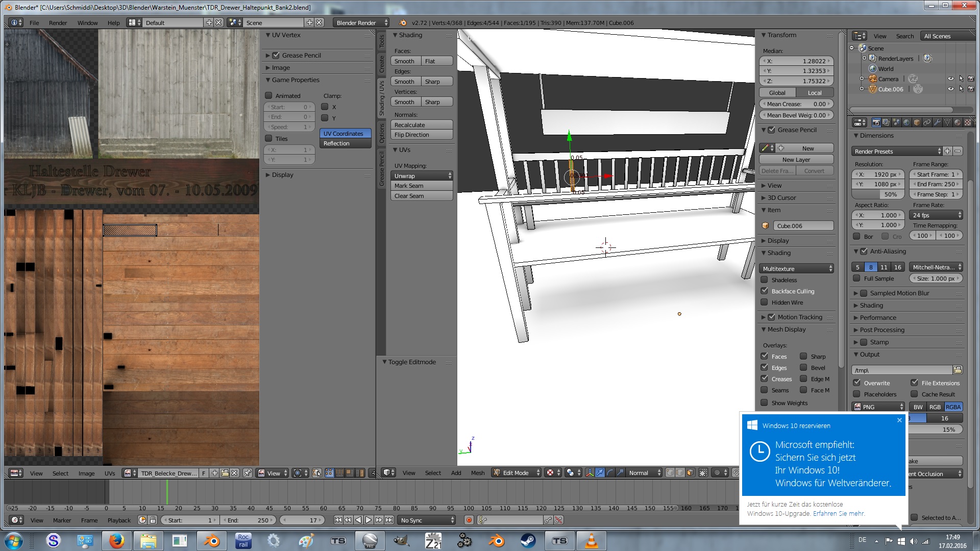Click the Render camera properties tab

(876, 122)
